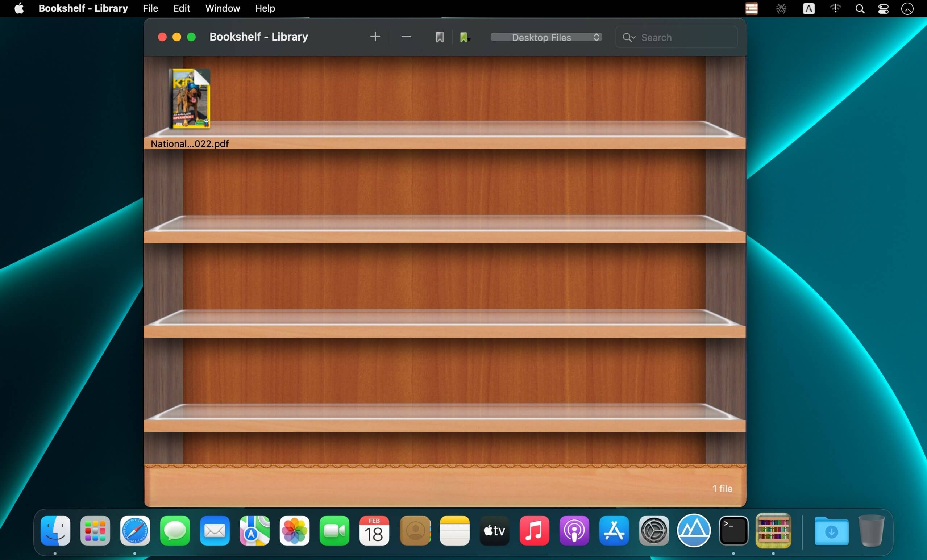Screen dimensions: 927x560
Task: Open the Window menu
Action: [223, 8]
